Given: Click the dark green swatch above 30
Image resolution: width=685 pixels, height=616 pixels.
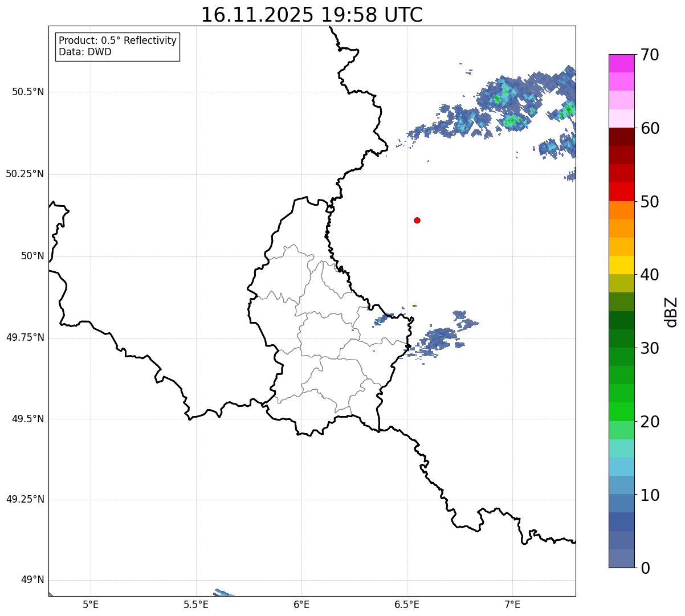Looking at the screenshot, I should click(x=622, y=338).
